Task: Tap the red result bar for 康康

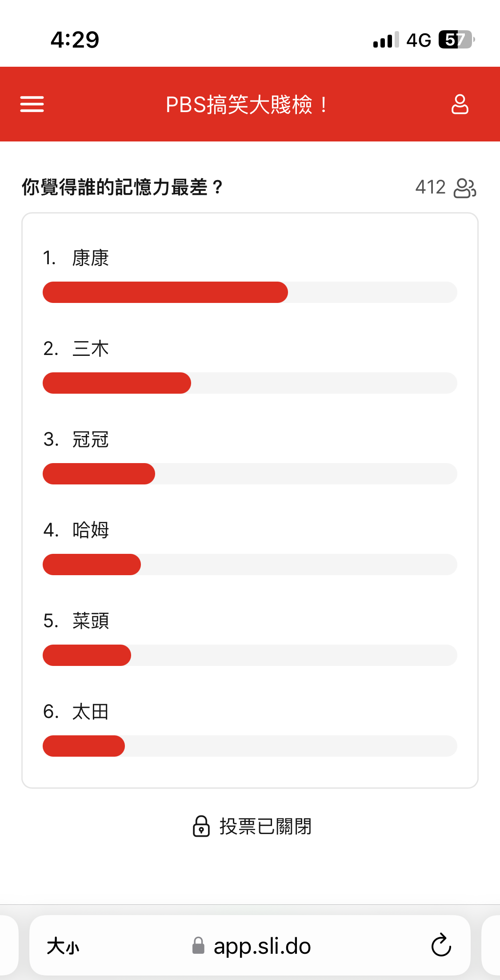Action: (x=165, y=292)
